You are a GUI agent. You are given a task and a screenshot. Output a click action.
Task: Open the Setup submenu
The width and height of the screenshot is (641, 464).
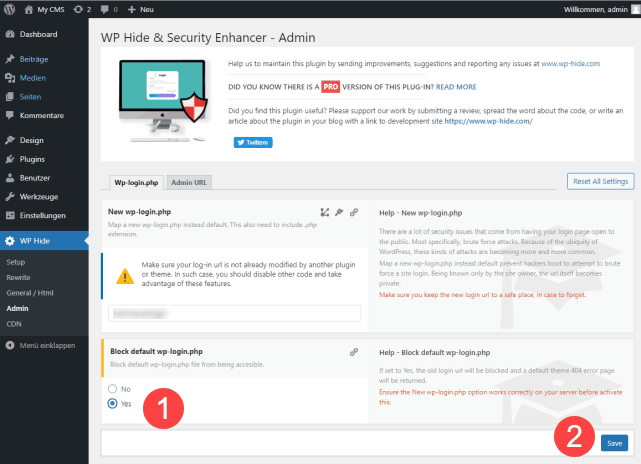(16, 262)
